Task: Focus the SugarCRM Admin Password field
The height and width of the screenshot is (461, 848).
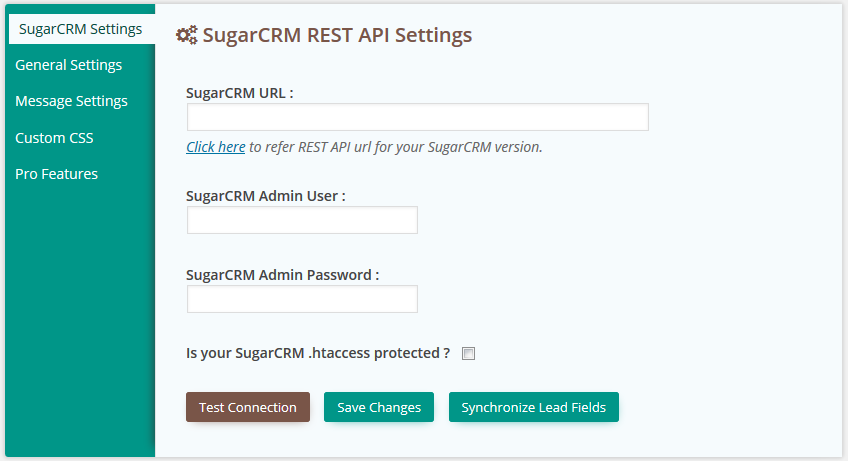Action: coord(302,299)
